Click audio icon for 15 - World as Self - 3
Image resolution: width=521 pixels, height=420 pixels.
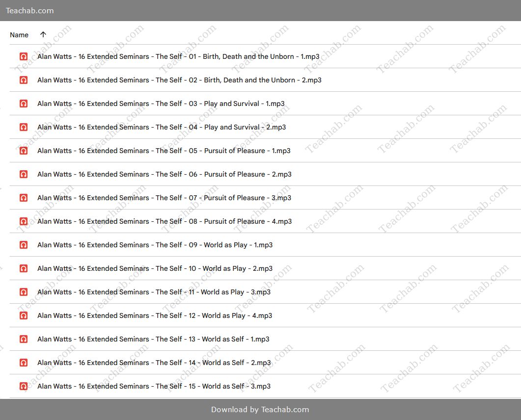coord(24,386)
